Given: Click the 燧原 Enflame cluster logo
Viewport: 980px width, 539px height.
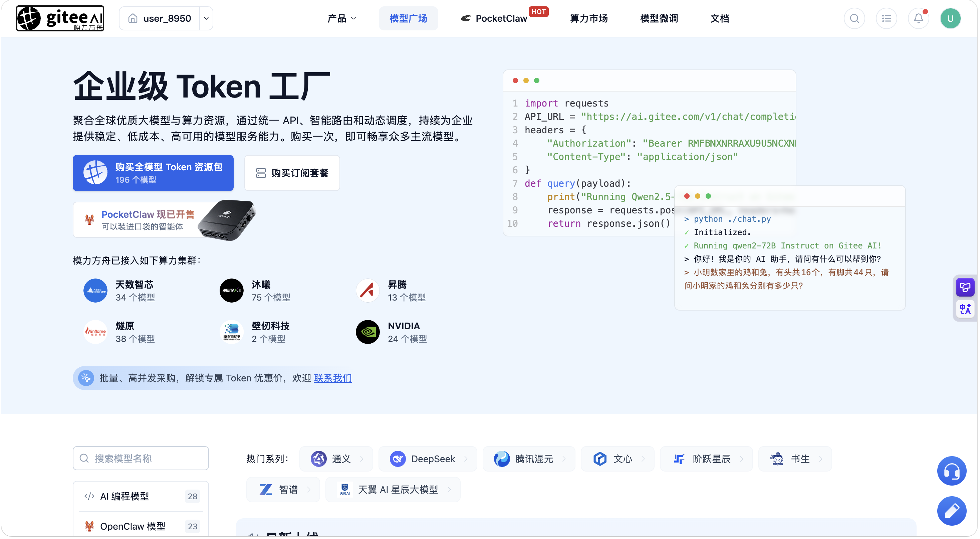Looking at the screenshot, I should 95,332.
